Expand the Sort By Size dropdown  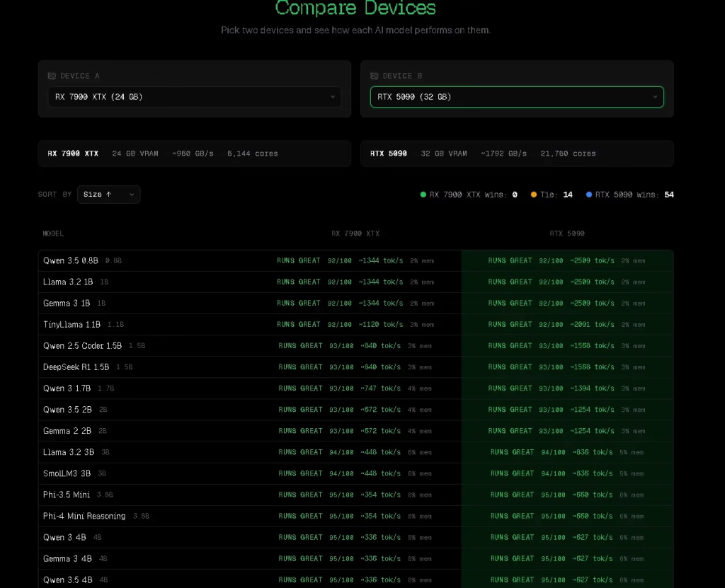pos(108,195)
